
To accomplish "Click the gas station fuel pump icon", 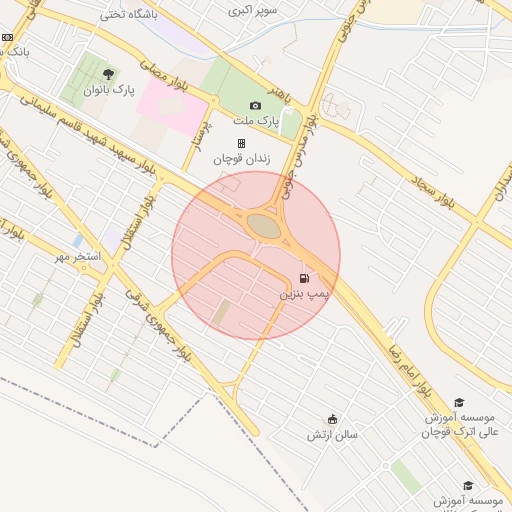I will click(304, 278).
